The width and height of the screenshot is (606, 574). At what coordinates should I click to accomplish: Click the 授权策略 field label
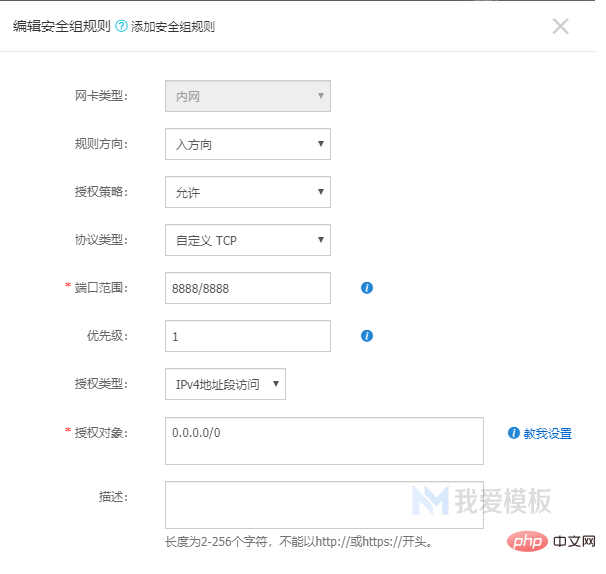pyautogui.click(x=101, y=191)
